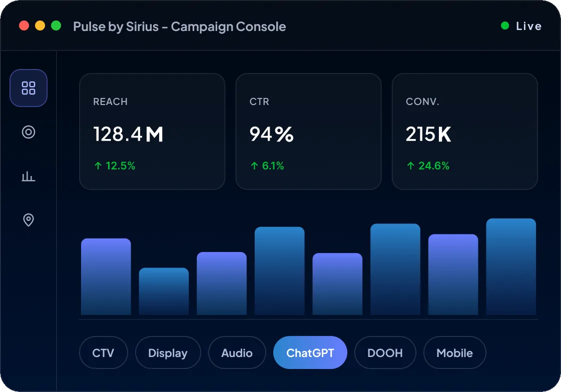This screenshot has width=561, height=392.
Task: Open the dashboard grid icon in sidebar
Action: (28, 88)
